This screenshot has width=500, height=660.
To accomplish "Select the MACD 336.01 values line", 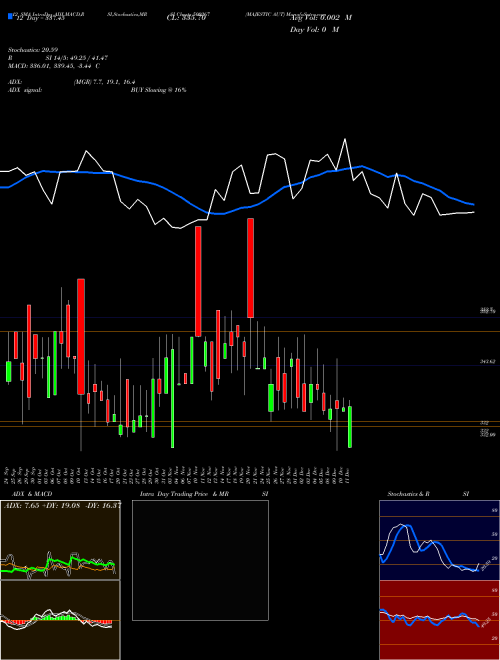I will (54, 66).
